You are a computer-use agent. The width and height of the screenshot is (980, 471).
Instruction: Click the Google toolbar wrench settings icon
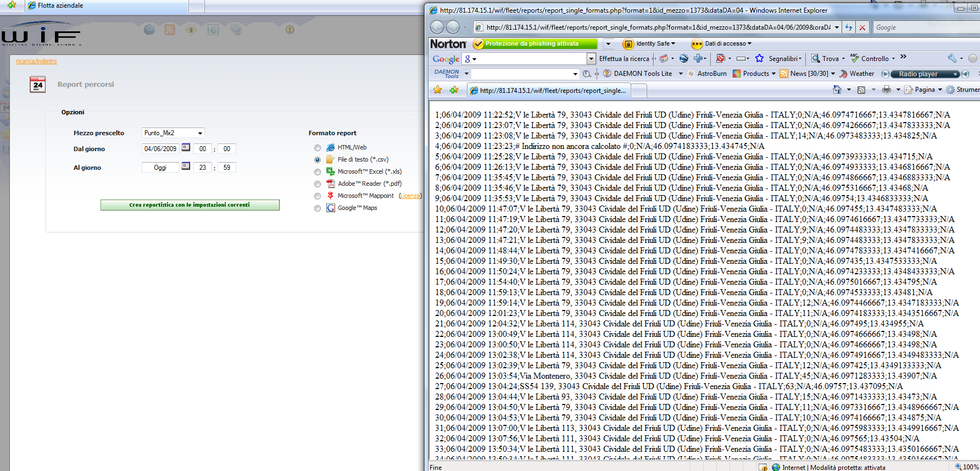[952, 58]
